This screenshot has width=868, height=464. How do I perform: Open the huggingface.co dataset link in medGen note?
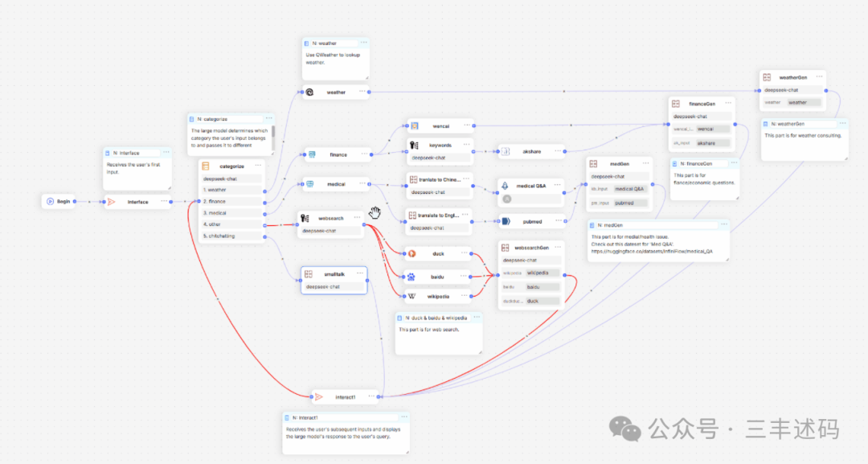pos(652,252)
